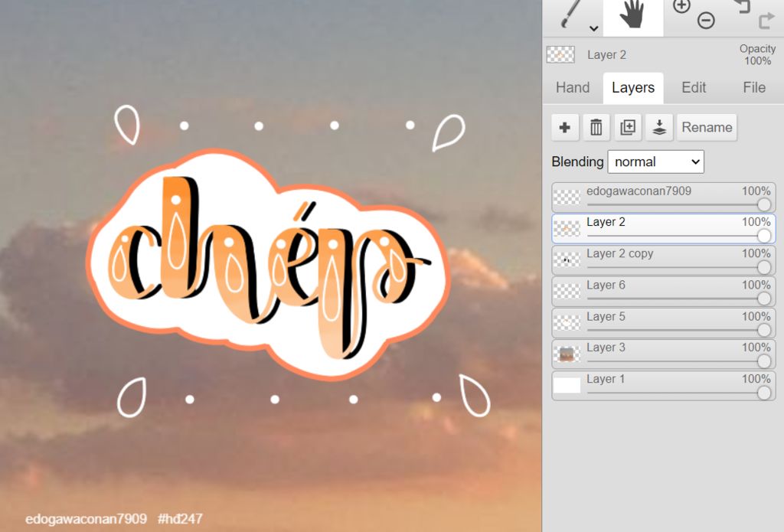
Task: Click Layer 6 opacity slider handle
Action: pos(763,299)
